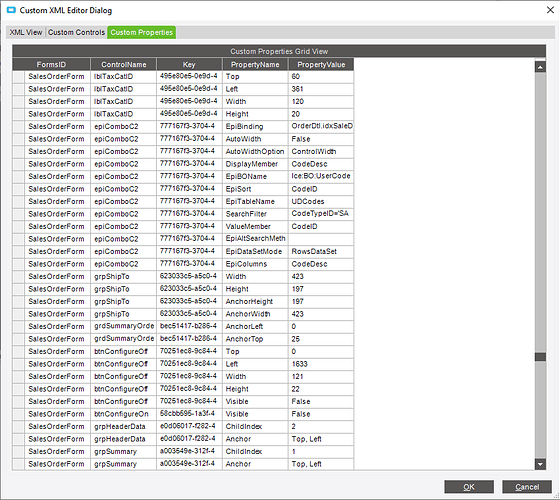Select the btnConfigureOn control name cell
Viewport: 560px width, 500px height.
tap(124, 414)
